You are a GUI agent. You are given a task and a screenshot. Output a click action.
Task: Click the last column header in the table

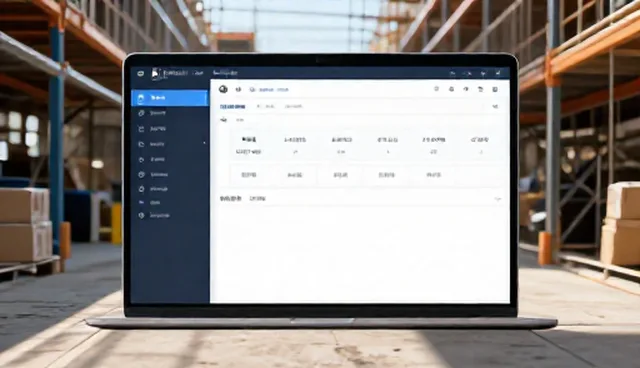[480, 140]
